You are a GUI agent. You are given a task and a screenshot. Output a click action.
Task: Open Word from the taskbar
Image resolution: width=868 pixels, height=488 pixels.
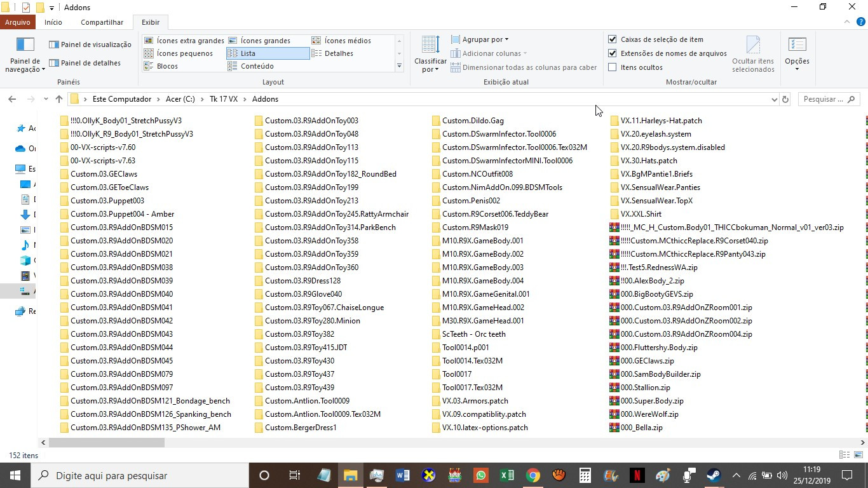403,475
